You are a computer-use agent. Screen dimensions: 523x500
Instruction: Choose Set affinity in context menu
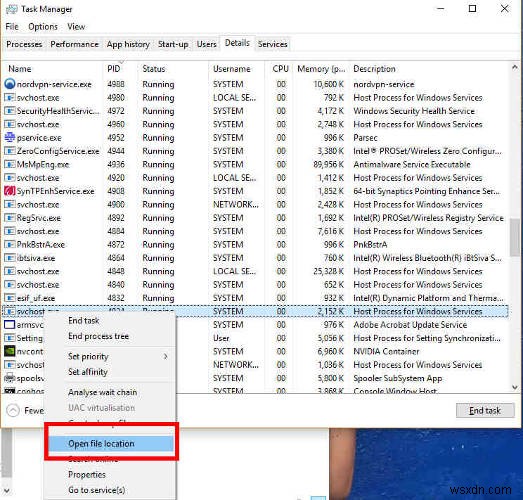88,372
